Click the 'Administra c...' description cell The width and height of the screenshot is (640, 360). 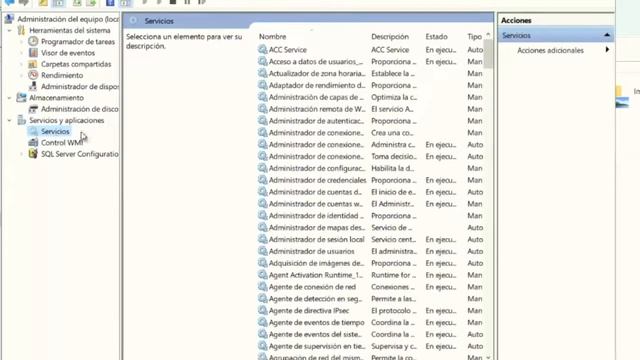pyautogui.click(x=393, y=144)
